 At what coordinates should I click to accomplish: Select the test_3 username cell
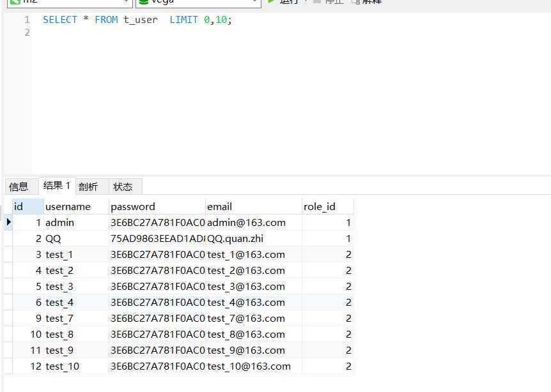pos(76,287)
